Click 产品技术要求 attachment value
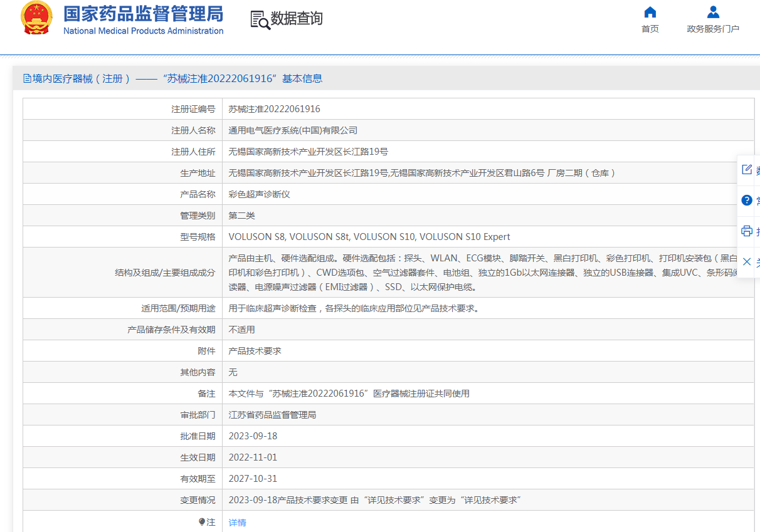The width and height of the screenshot is (760, 532). [x=255, y=351]
